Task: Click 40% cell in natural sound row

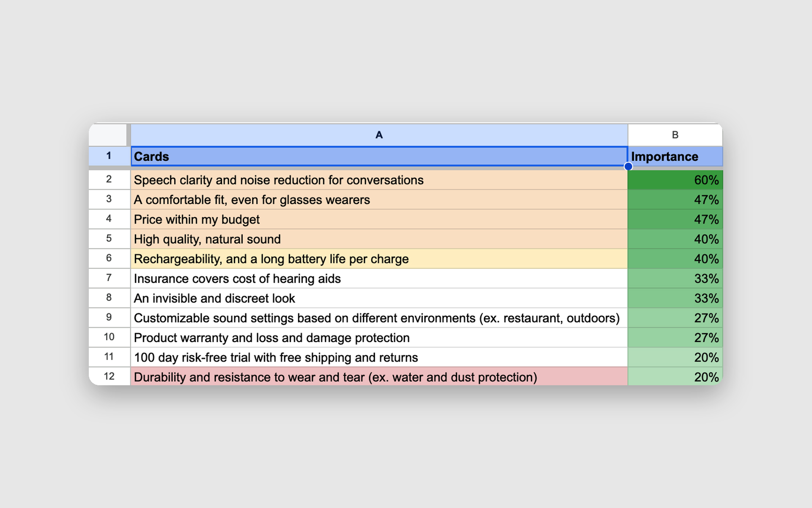Action: [x=675, y=239]
